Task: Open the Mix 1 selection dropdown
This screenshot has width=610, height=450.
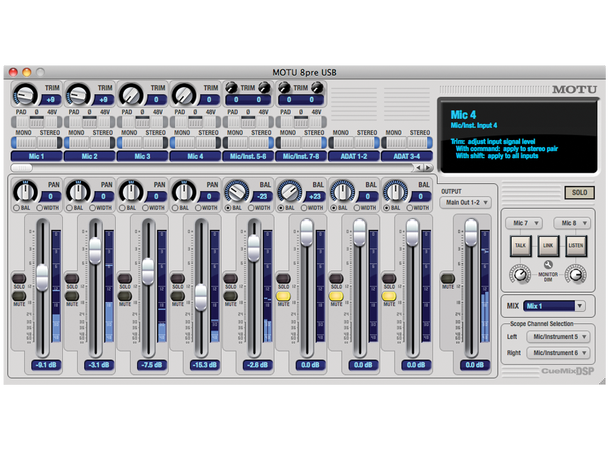Action: point(554,306)
